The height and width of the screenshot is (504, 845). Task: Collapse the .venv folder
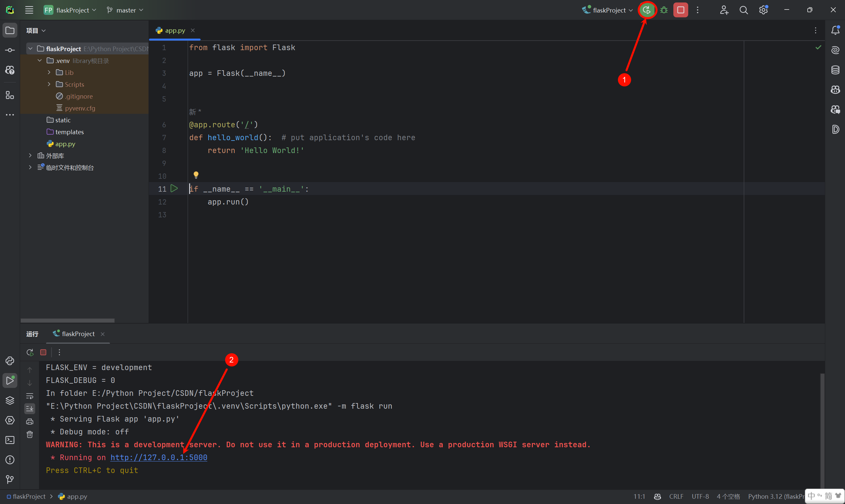click(x=39, y=60)
